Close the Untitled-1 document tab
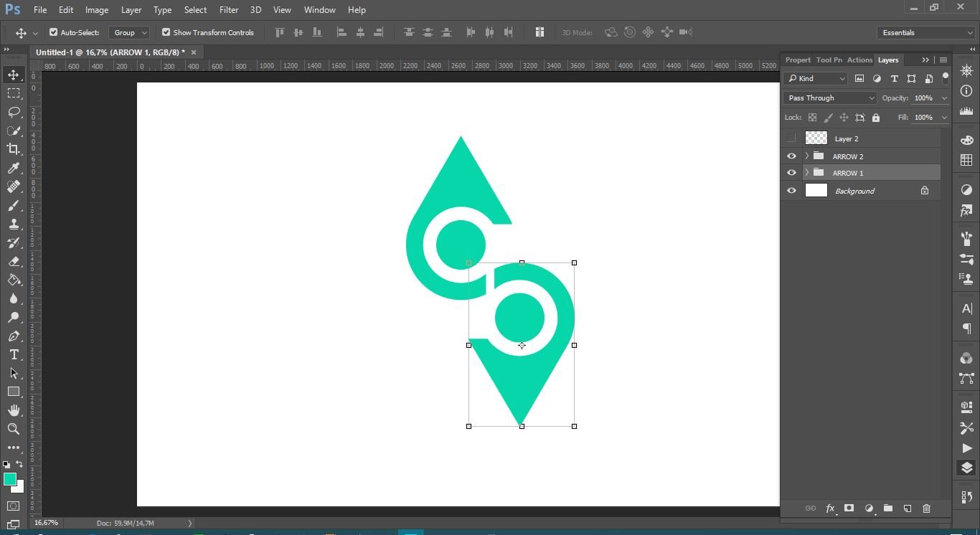Screen dimensions: 980x535 click(x=194, y=52)
